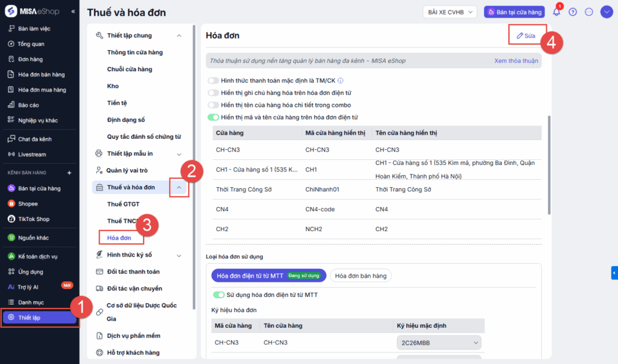Click the Chat đa kênh icon

[11, 139]
